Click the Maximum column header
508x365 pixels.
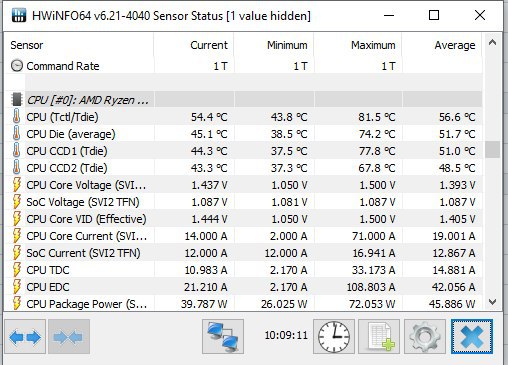358,45
